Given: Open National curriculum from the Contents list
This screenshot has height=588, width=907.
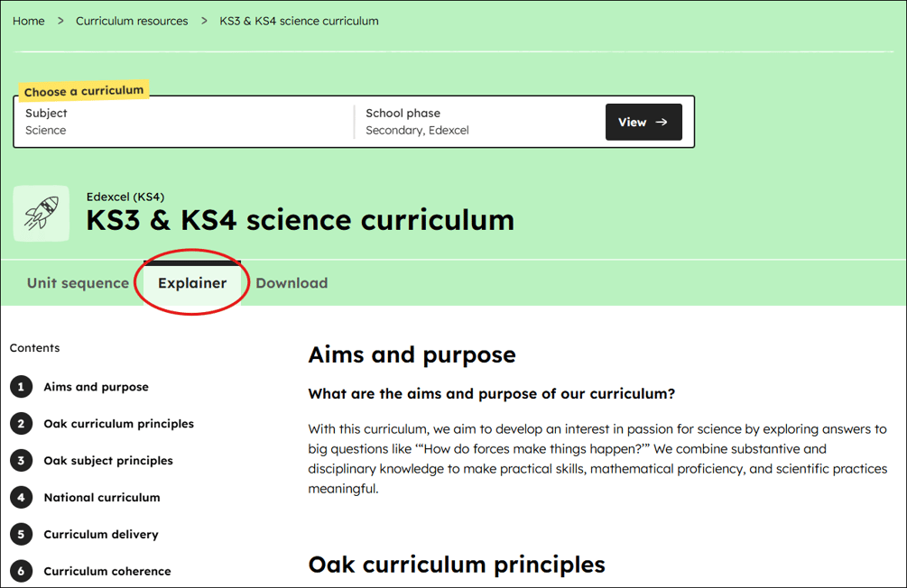Looking at the screenshot, I should click(101, 497).
